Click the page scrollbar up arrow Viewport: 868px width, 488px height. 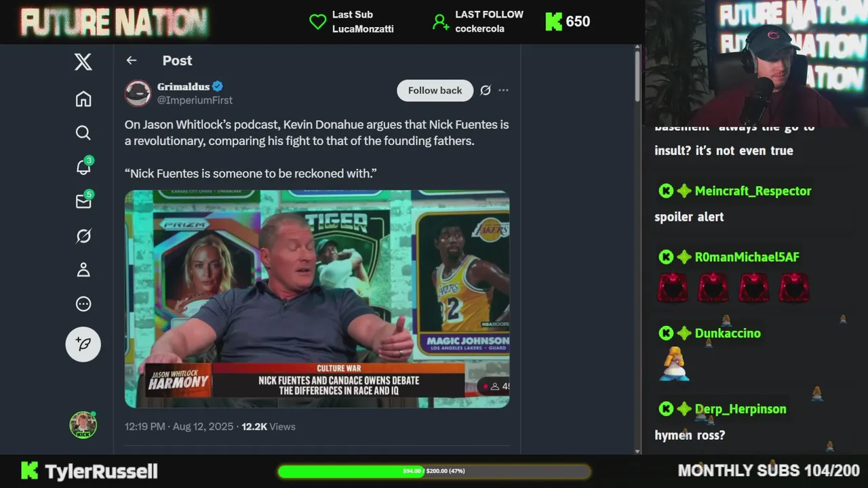coord(637,48)
